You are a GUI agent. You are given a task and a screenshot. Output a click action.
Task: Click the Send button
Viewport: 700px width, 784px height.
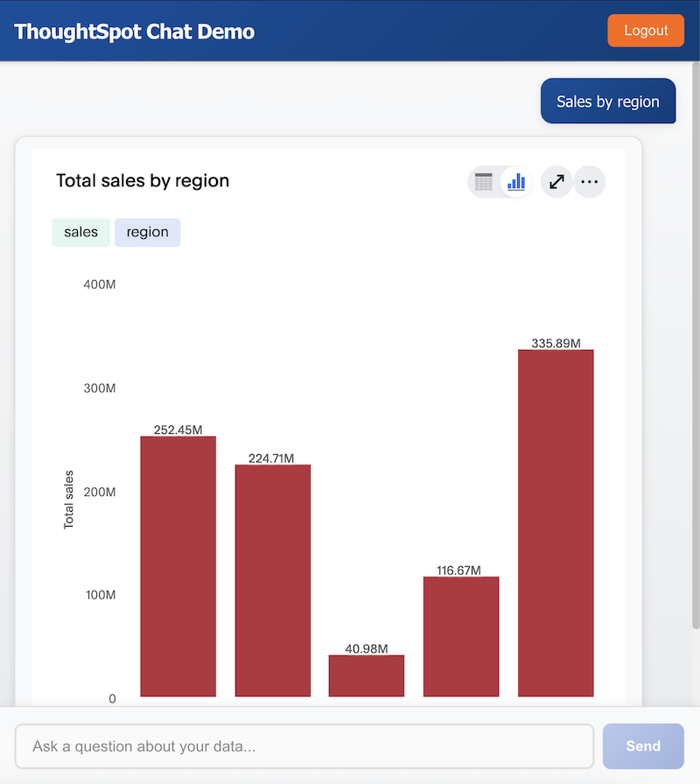[x=643, y=746]
